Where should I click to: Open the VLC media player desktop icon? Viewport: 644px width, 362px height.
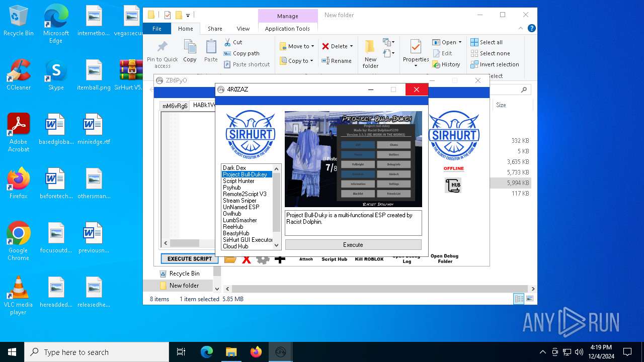19,296
